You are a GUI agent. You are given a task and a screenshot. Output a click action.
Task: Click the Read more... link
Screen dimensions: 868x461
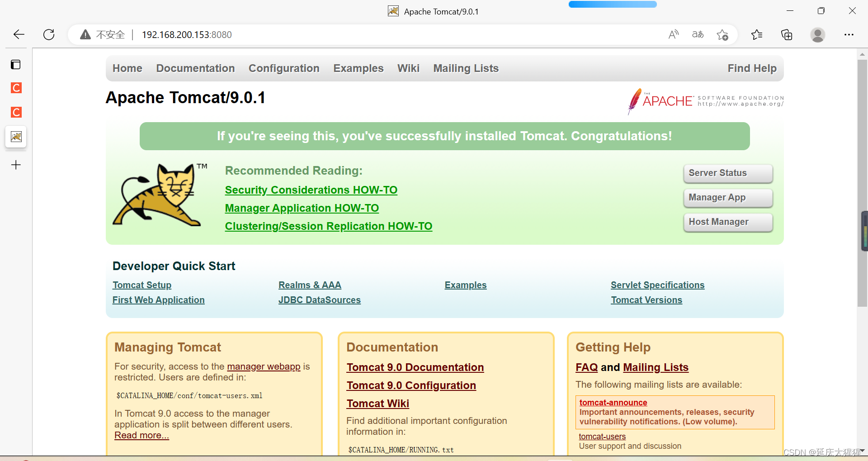[x=142, y=435]
